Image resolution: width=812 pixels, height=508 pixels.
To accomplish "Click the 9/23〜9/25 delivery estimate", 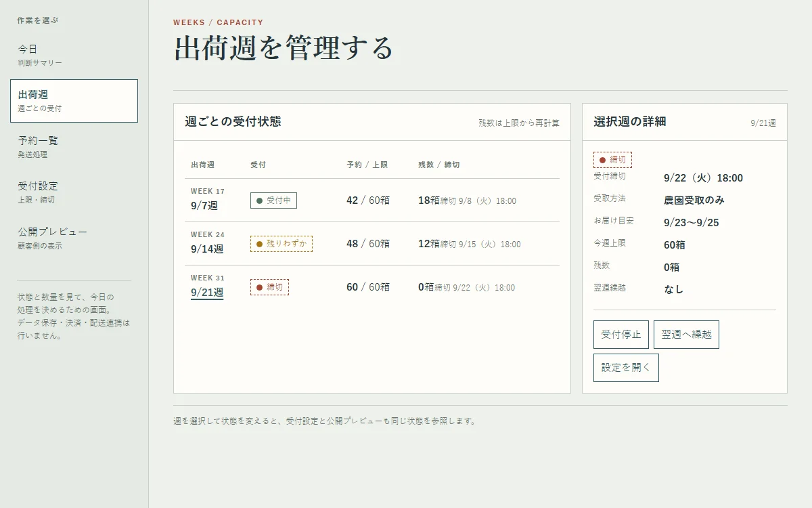I will 692,223.
